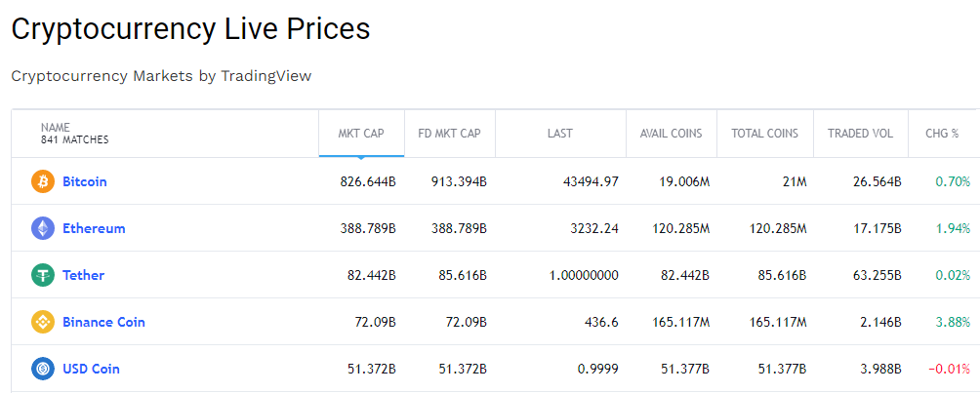Select Tether market cap 82.442B
This screenshot has width=980, height=393.
point(372,276)
